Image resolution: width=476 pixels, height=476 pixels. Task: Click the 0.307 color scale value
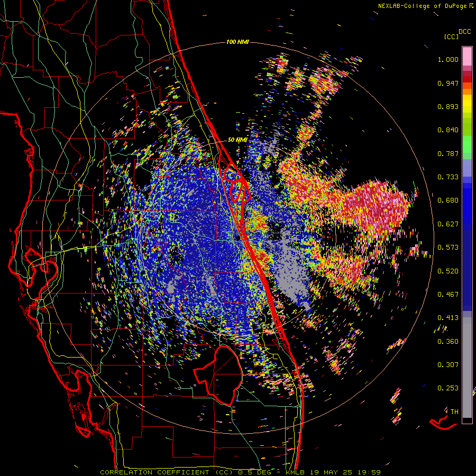click(x=448, y=365)
